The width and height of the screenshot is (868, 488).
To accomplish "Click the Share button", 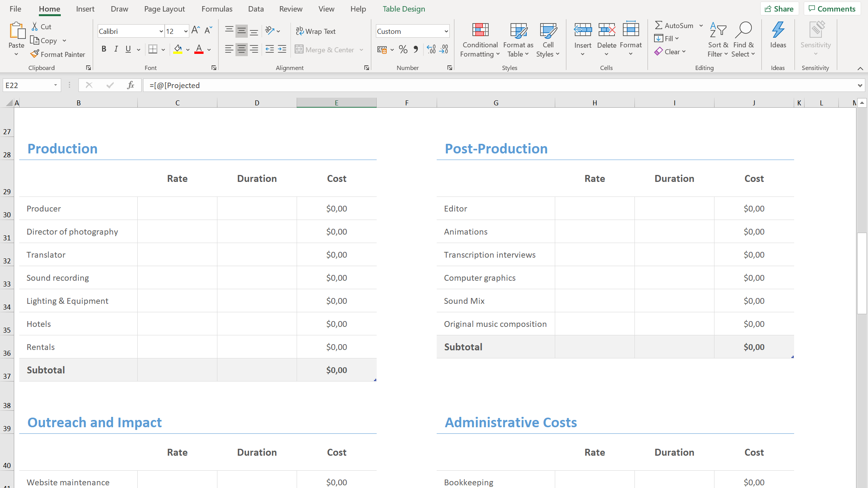I will pos(779,9).
